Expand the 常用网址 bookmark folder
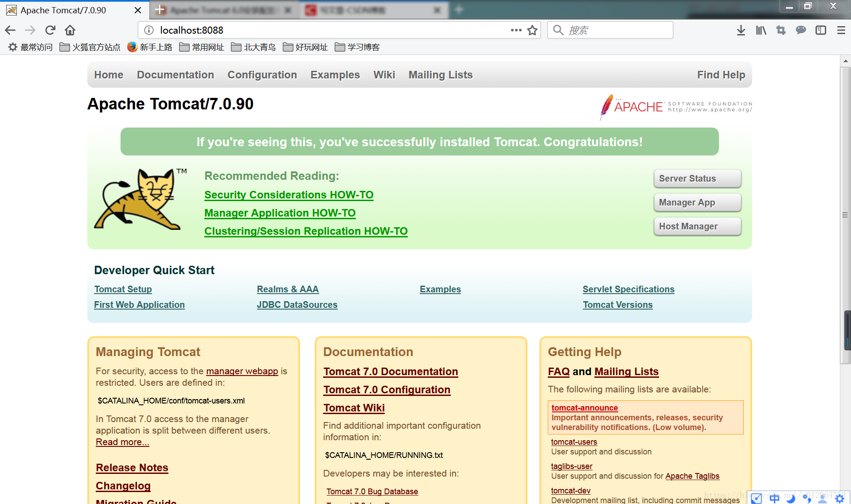This screenshot has width=851, height=504. click(x=202, y=47)
